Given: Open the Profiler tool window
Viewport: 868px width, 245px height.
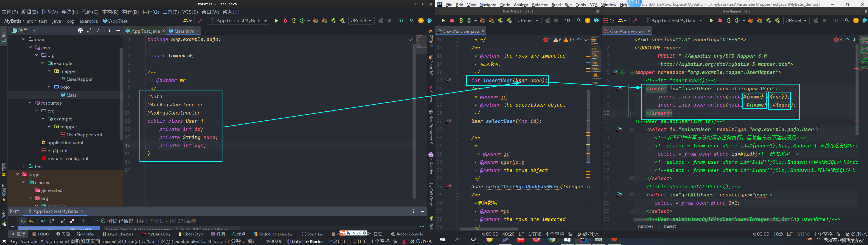Looking at the screenshot, I should pos(86,234).
